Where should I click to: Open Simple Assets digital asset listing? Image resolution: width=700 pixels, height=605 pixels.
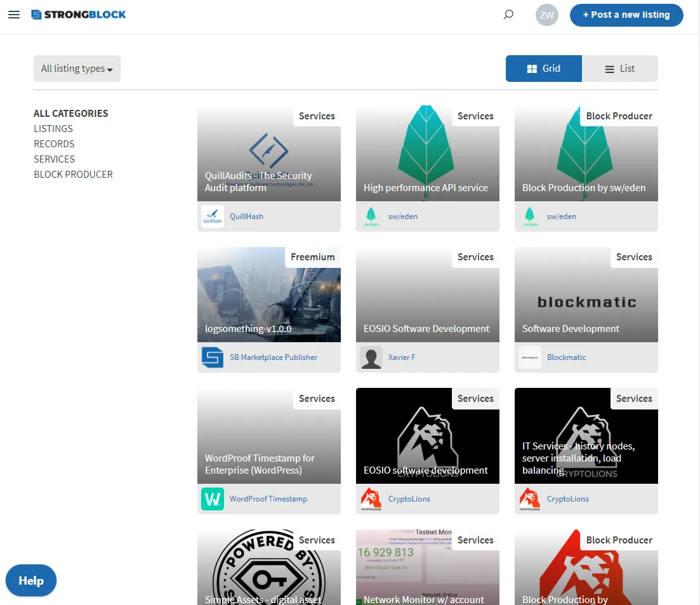(268, 567)
